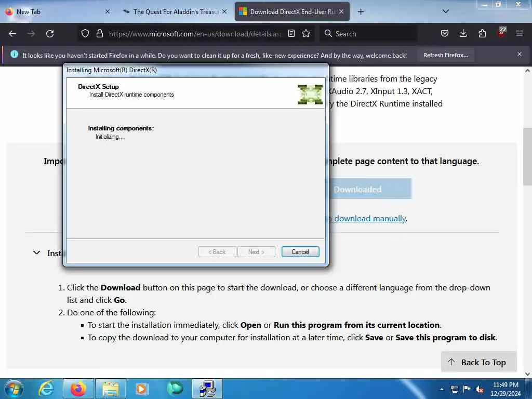The width and height of the screenshot is (532, 399).
Task: Click the 'DirectX Setup' heading text
Action: [x=98, y=87]
